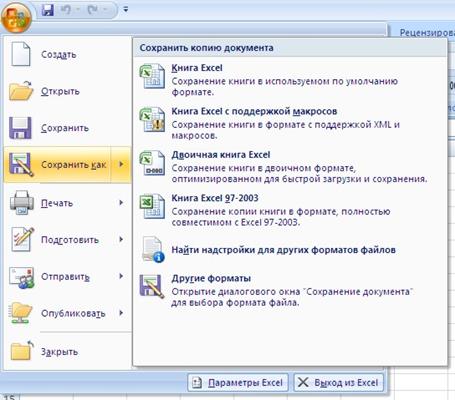
Task: Click the round Office button
Action: (16, 16)
